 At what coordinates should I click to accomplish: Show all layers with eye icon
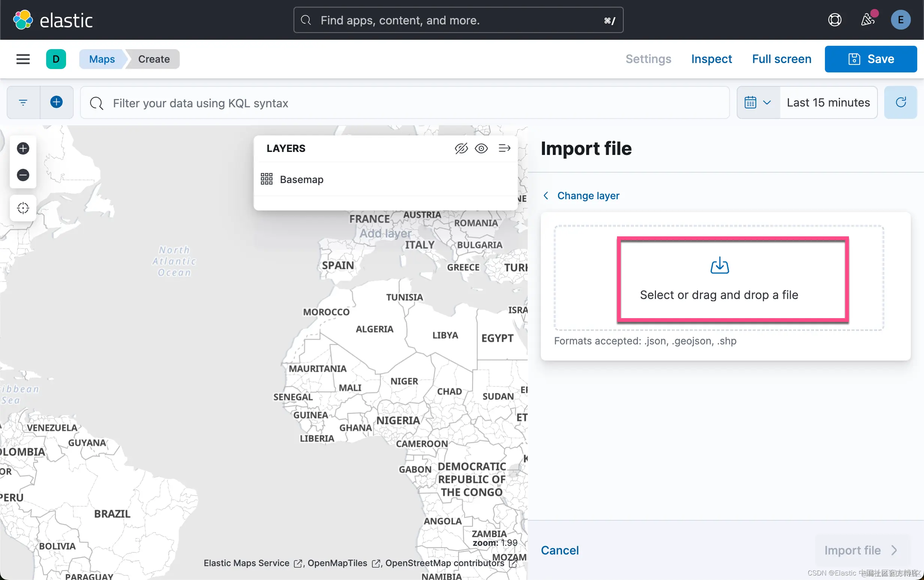(x=481, y=149)
